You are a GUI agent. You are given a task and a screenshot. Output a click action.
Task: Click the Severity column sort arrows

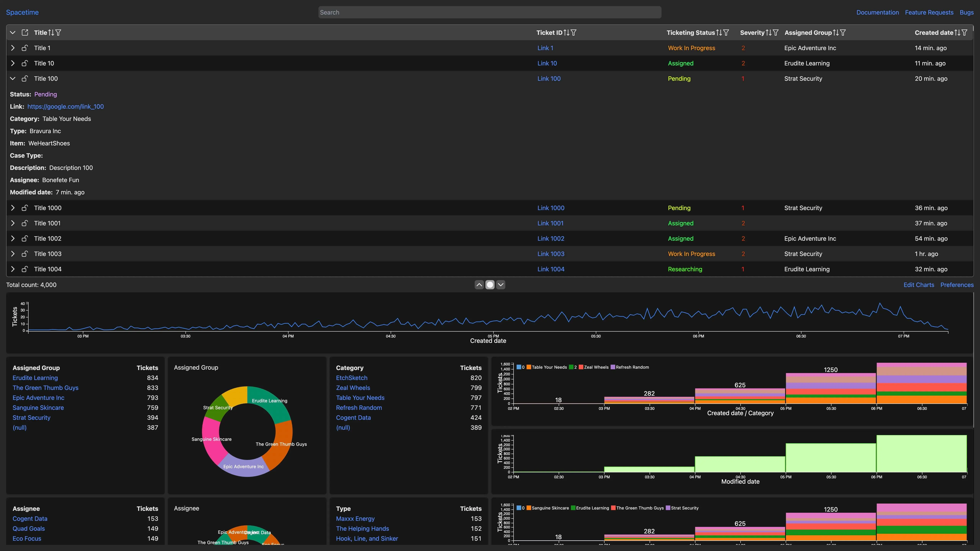coord(768,33)
